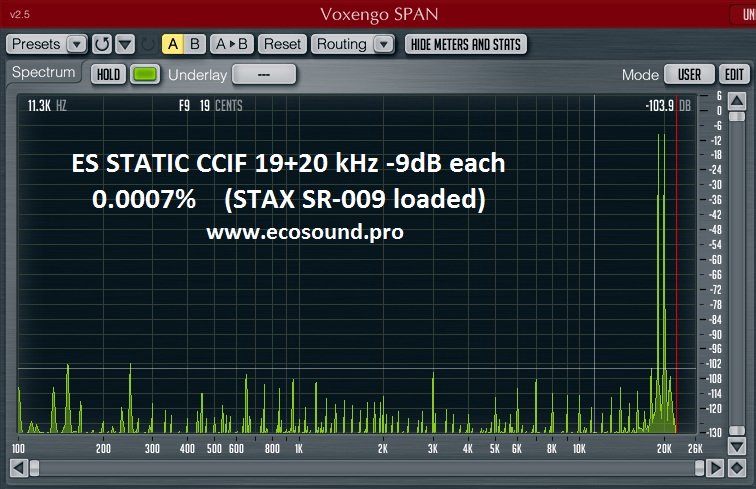The image size is (756, 489).
Task: Expand the Routing dropdown arrow
Action: click(x=384, y=44)
